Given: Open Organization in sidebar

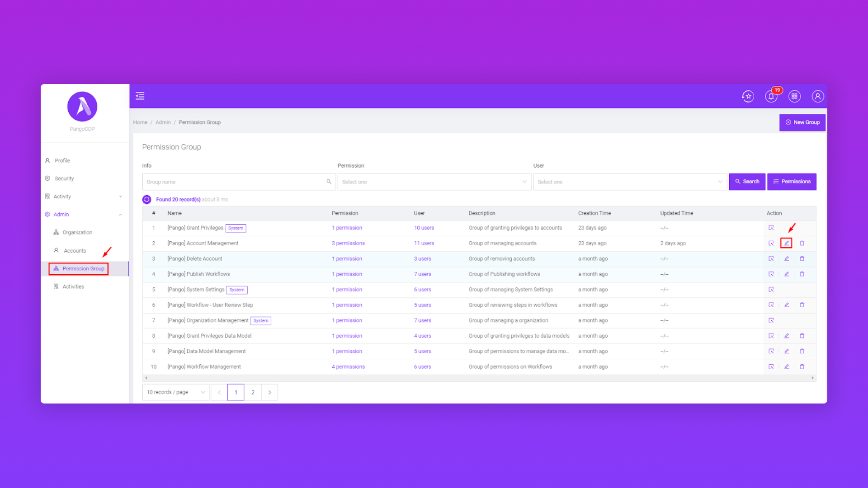Looking at the screenshot, I should pos(77,232).
